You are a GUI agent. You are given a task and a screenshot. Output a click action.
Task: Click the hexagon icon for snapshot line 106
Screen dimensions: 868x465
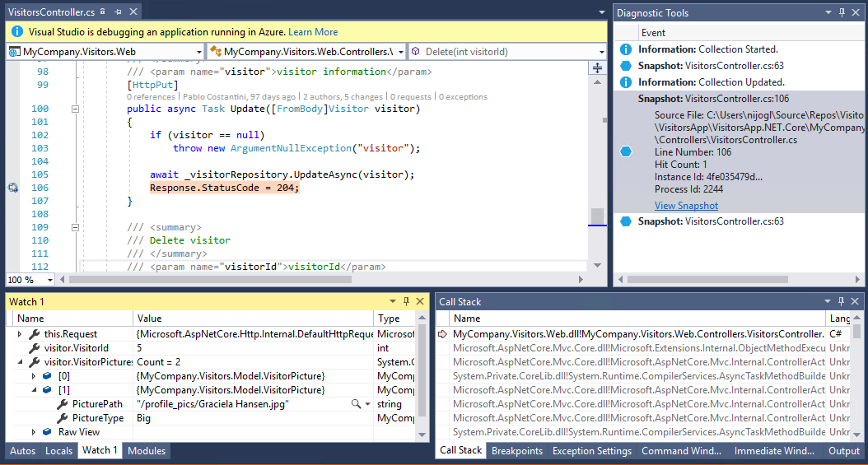pyautogui.click(x=626, y=151)
